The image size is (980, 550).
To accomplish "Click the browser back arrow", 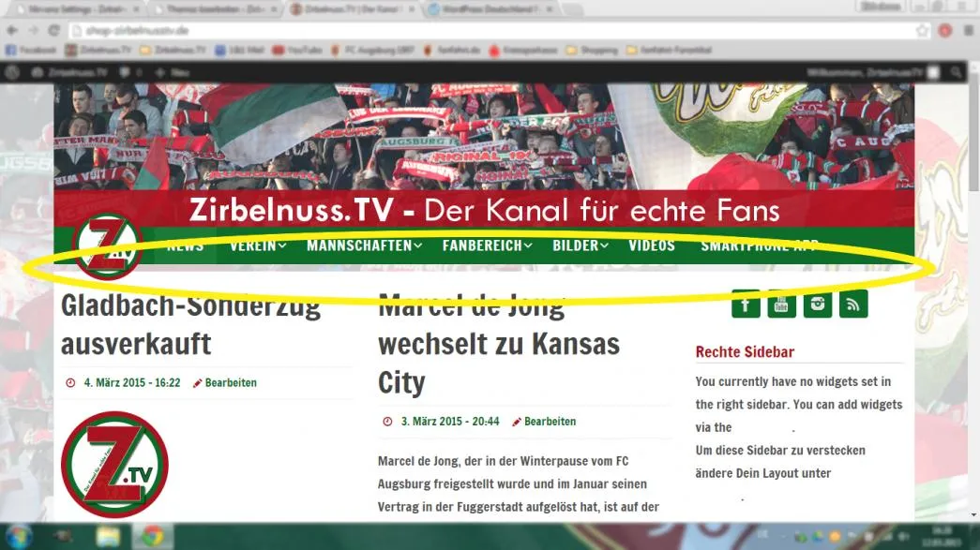I will click(12, 30).
